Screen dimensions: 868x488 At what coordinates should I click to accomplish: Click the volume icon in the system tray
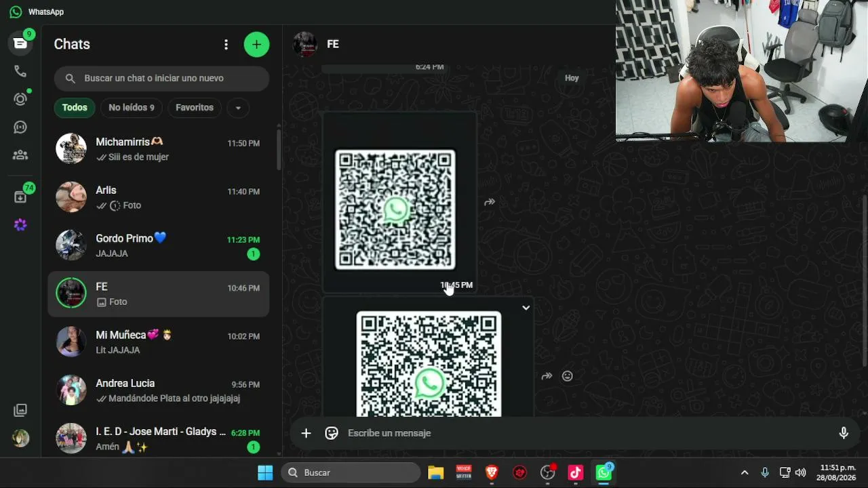tap(801, 472)
